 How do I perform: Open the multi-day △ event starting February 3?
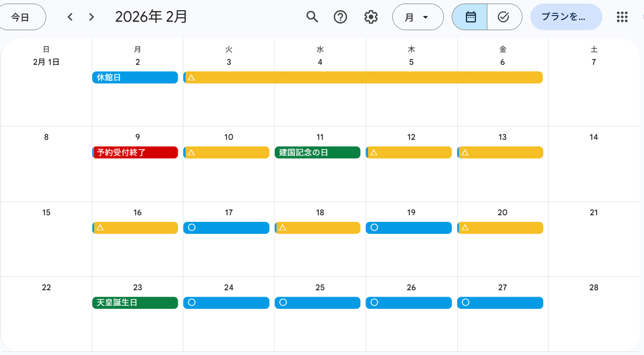tap(363, 77)
